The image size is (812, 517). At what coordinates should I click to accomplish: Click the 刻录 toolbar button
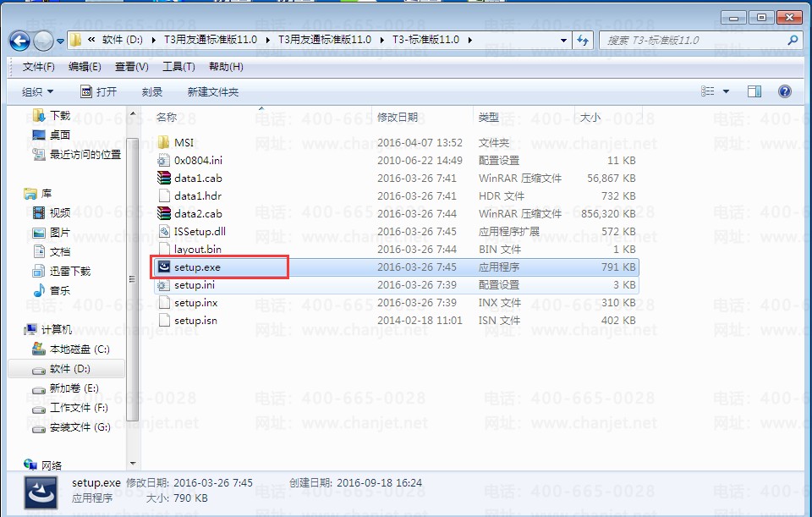pyautogui.click(x=151, y=91)
